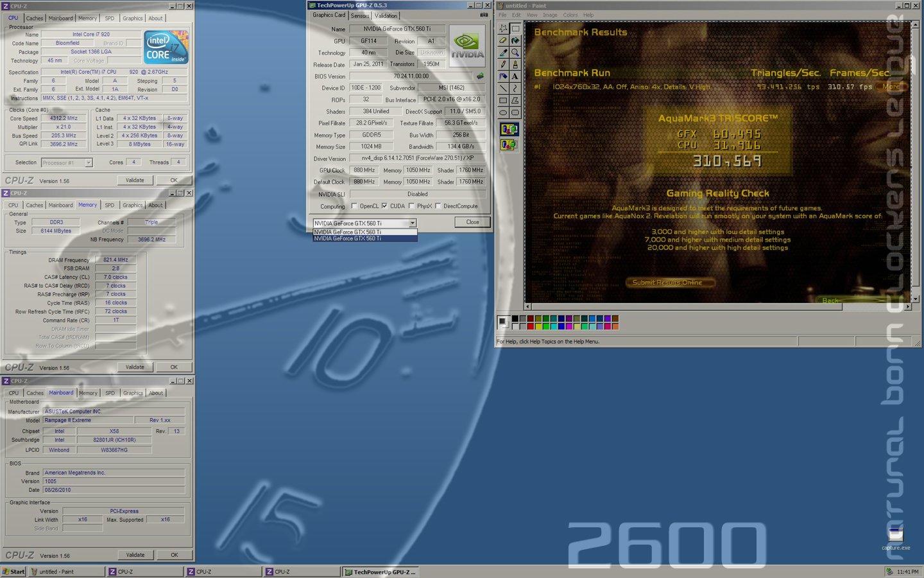Open the Image menu in Paint
The height and width of the screenshot is (578, 924).
pos(550,15)
